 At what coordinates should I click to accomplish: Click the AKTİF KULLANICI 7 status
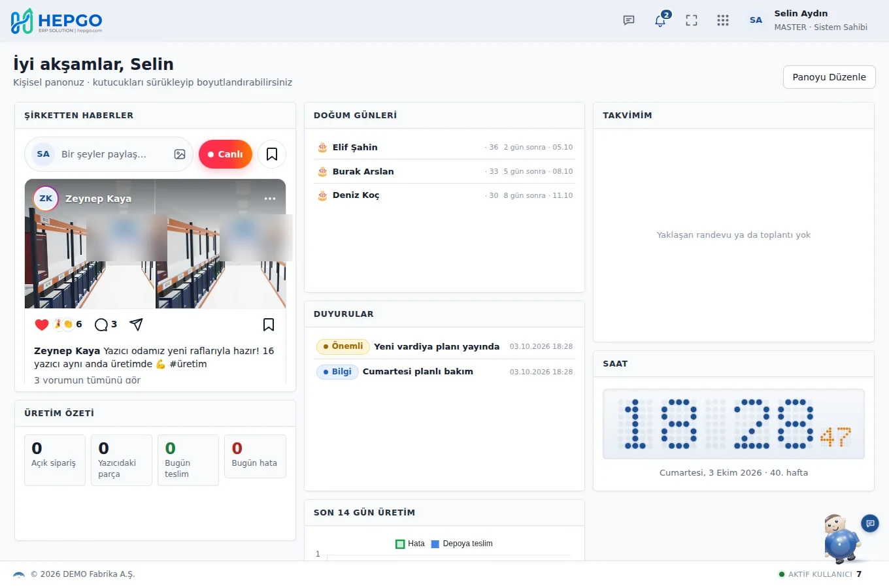tap(820, 574)
